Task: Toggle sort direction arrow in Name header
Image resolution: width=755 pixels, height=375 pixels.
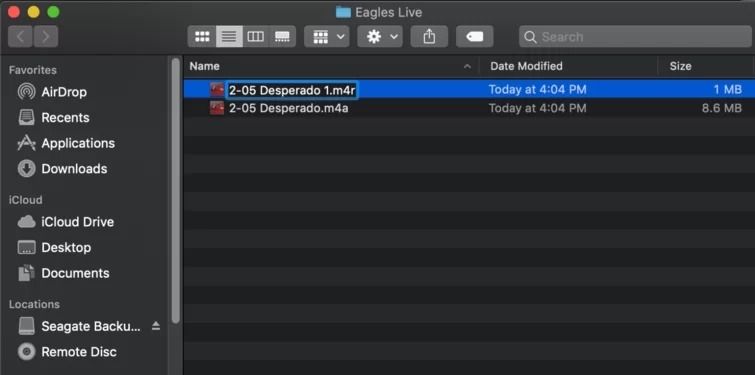Action: (467, 67)
